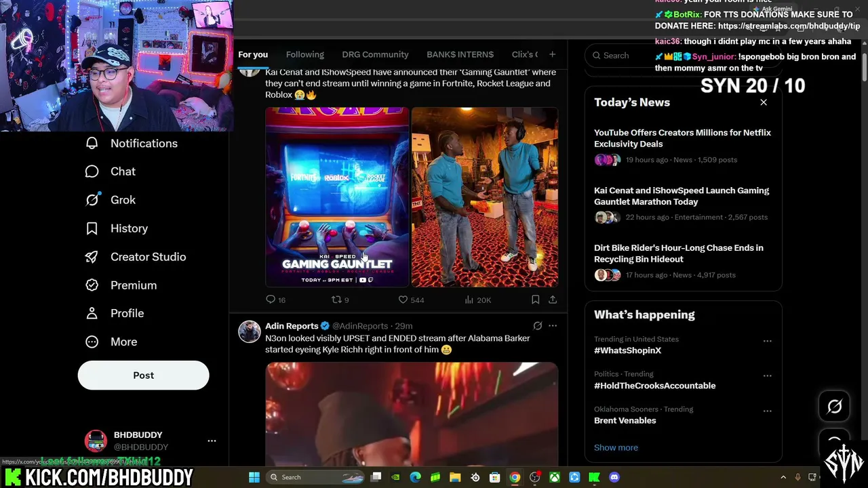Open File Explorer from the taskbar
This screenshot has height=488, width=868.
[x=455, y=477]
